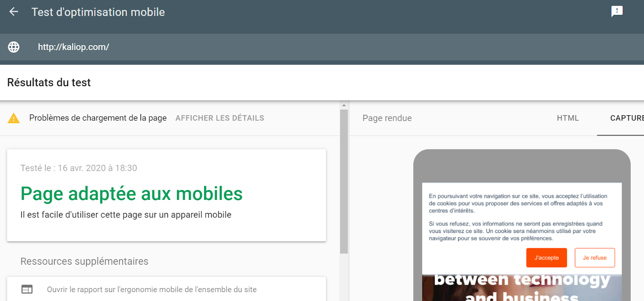Click the 'Ressources supplémentaires' section heading
The width and height of the screenshot is (644, 301).
(x=85, y=262)
